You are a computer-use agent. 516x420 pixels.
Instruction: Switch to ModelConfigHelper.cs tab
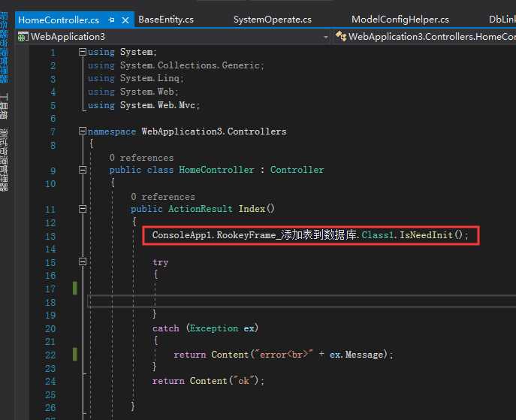tap(400, 20)
